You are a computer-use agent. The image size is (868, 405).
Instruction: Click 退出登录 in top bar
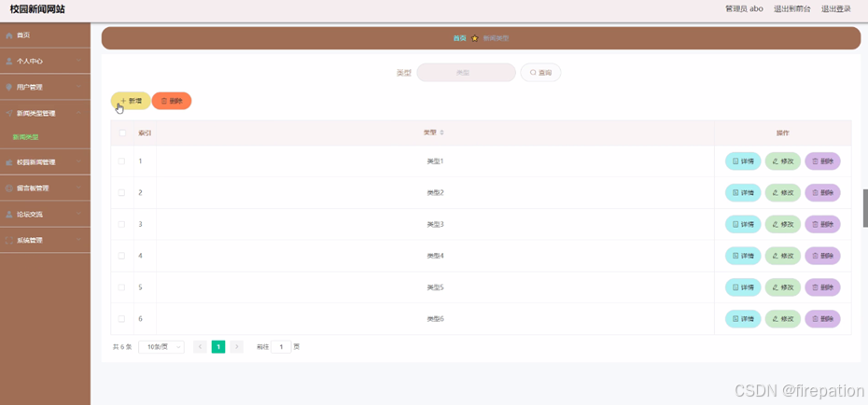[836, 8]
